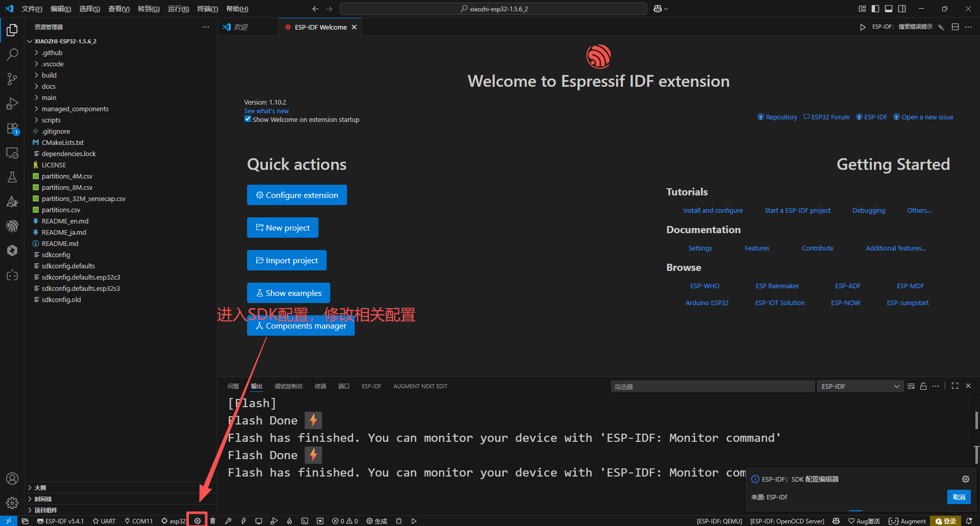Image resolution: width=980 pixels, height=526 pixels.
Task: Open notification settings gear for SDK popup
Action: pos(966,479)
